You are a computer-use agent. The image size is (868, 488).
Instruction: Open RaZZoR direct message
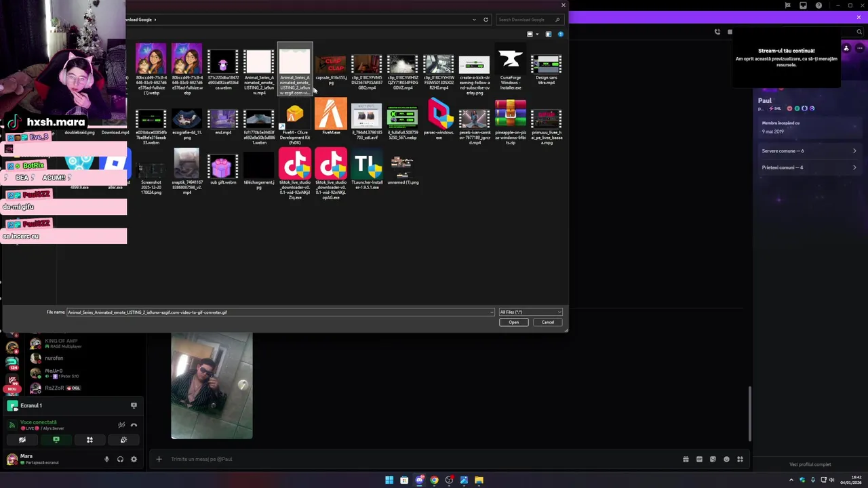[85, 388]
